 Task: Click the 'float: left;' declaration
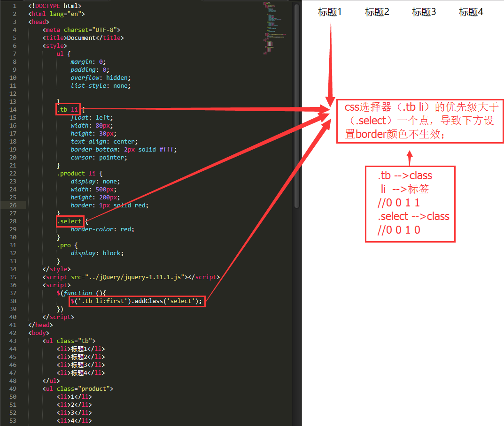(x=92, y=117)
